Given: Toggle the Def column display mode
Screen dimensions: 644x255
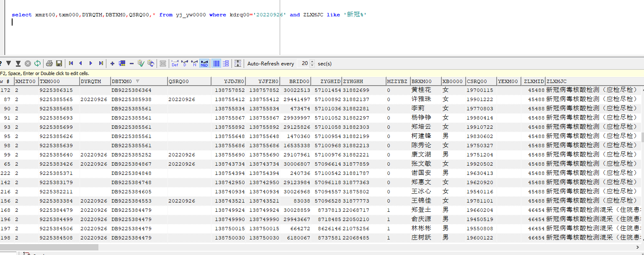Looking at the screenshot, I should 175,63.
